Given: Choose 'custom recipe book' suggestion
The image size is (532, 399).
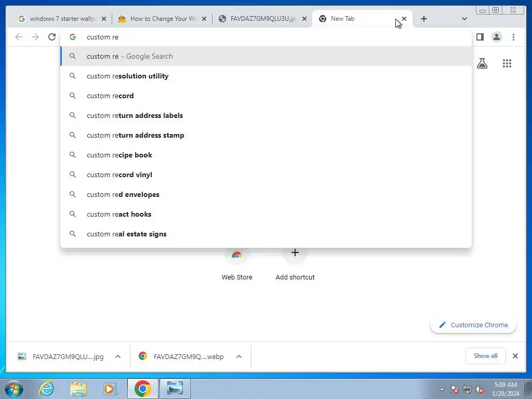Looking at the screenshot, I should [266, 155].
